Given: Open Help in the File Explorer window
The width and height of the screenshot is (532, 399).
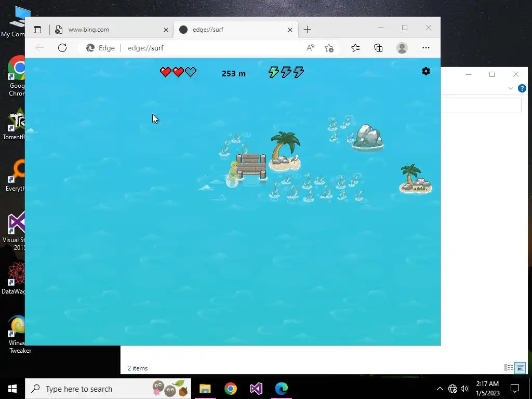Looking at the screenshot, I should pyautogui.click(x=522, y=88).
